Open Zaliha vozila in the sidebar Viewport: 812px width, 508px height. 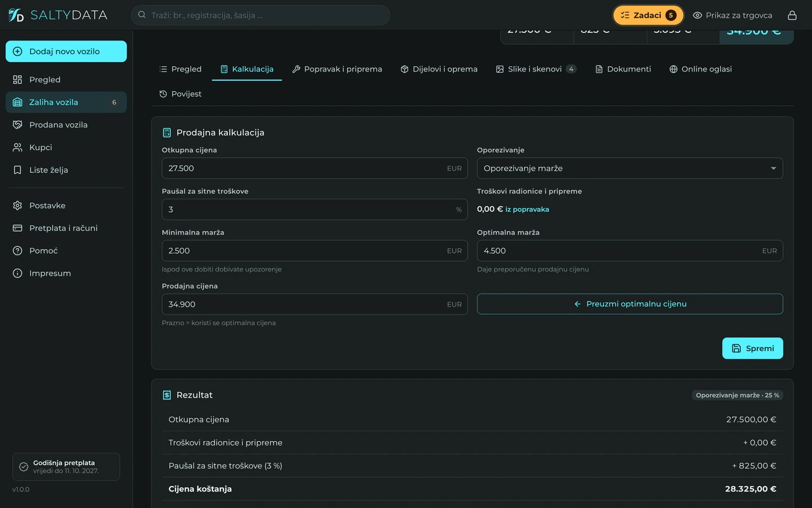66,102
